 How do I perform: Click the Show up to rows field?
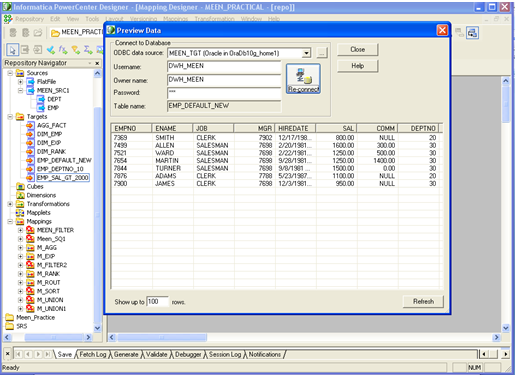pos(157,302)
